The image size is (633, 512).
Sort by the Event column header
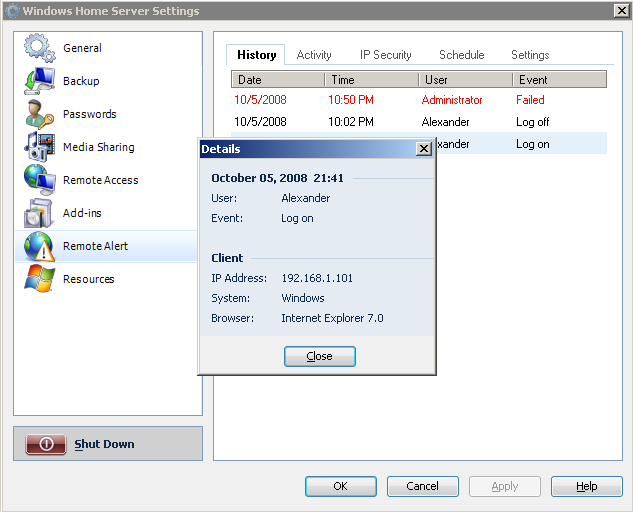click(x=559, y=80)
